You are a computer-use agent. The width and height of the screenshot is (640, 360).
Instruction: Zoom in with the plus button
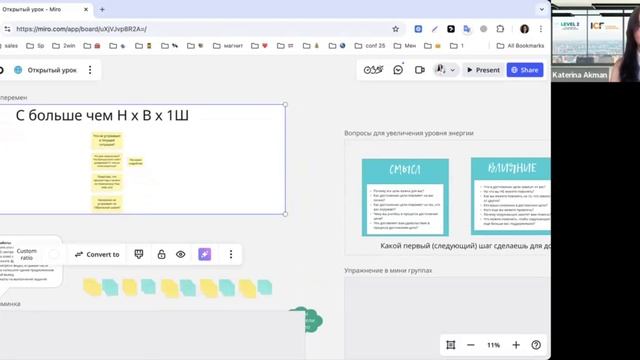(516, 345)
